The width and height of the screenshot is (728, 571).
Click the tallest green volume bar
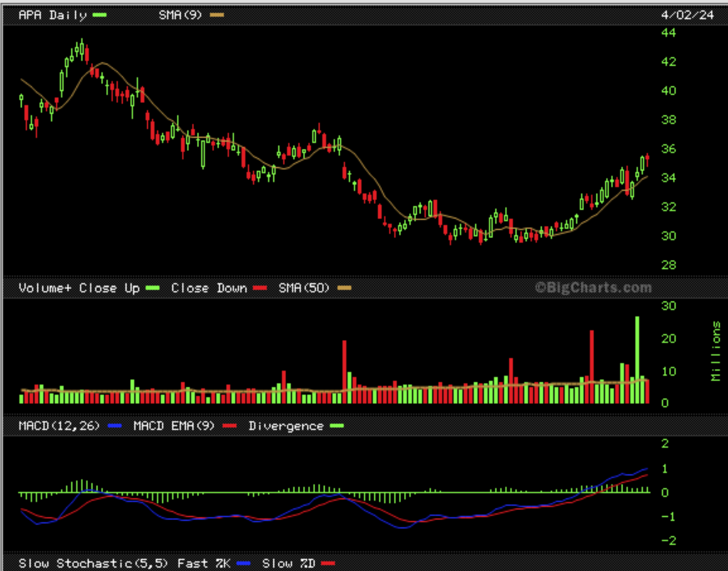(637, 359)
